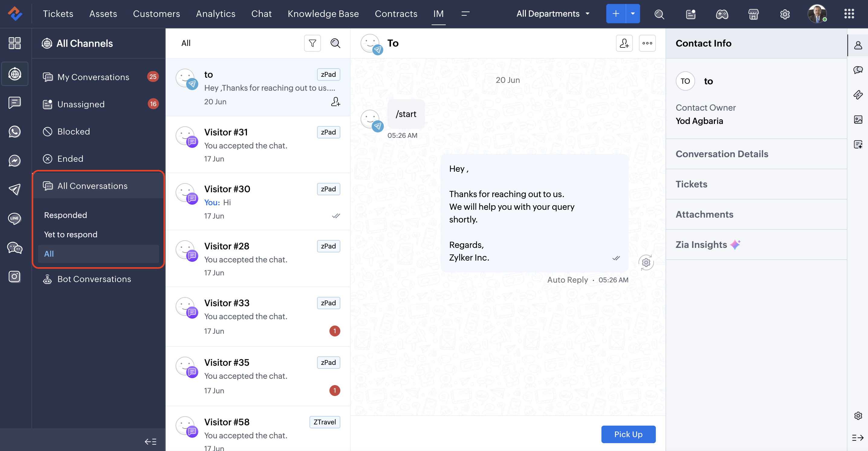868x451 pixels.
Task: Open the Telegram channel icon
Action: (15, 190)
